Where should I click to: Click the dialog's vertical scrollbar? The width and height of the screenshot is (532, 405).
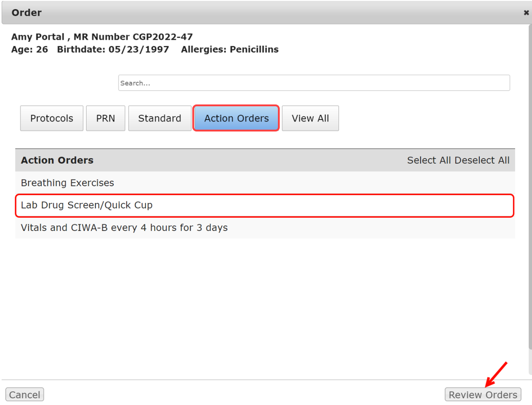click(530, 187)
